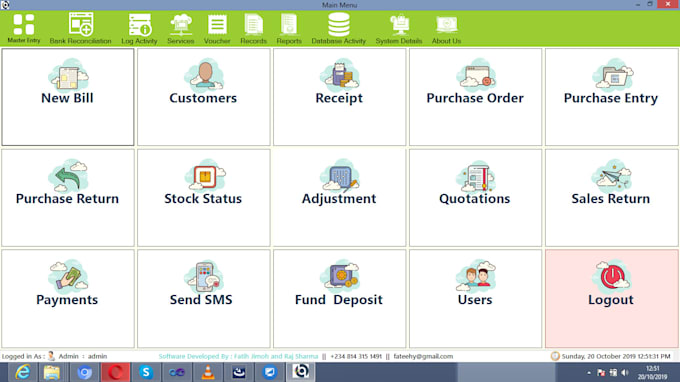Screen dimensions: 680x382
Task: Open the Receipt tile
Action: (339, 97)
